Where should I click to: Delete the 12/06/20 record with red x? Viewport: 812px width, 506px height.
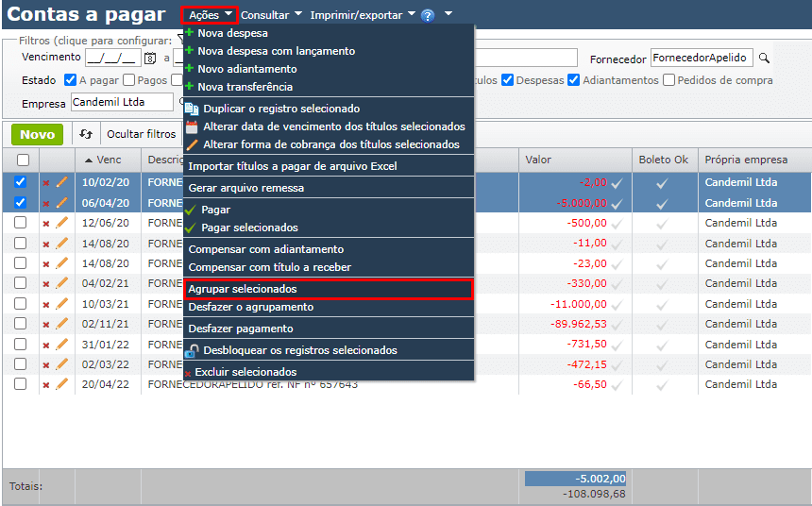(x=46, y=224)
